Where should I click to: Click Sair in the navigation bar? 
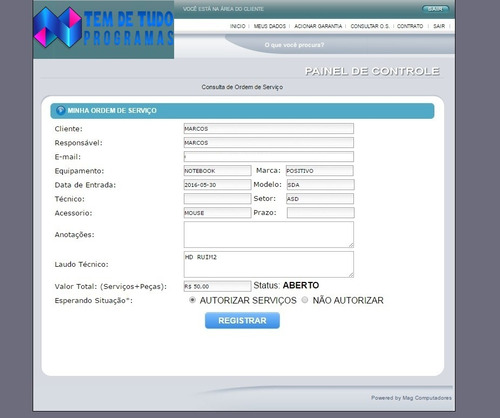pos(439,26)
